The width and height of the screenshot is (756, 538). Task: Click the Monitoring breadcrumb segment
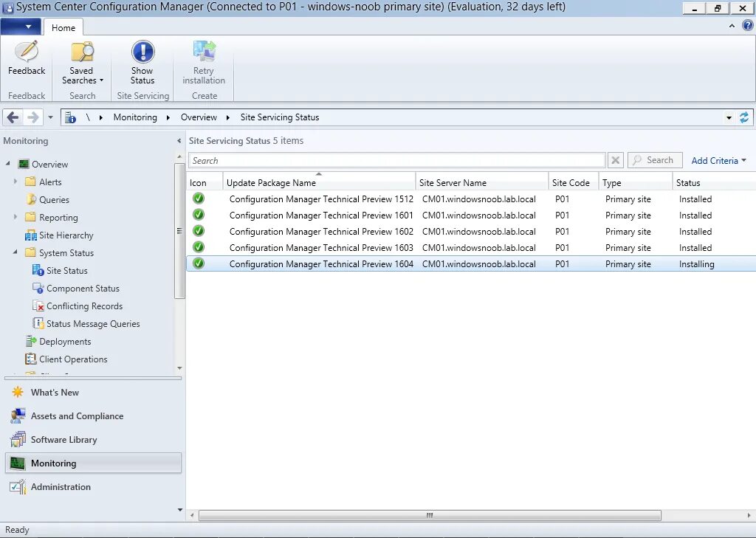pyautogui.click(x=135, y=117)
